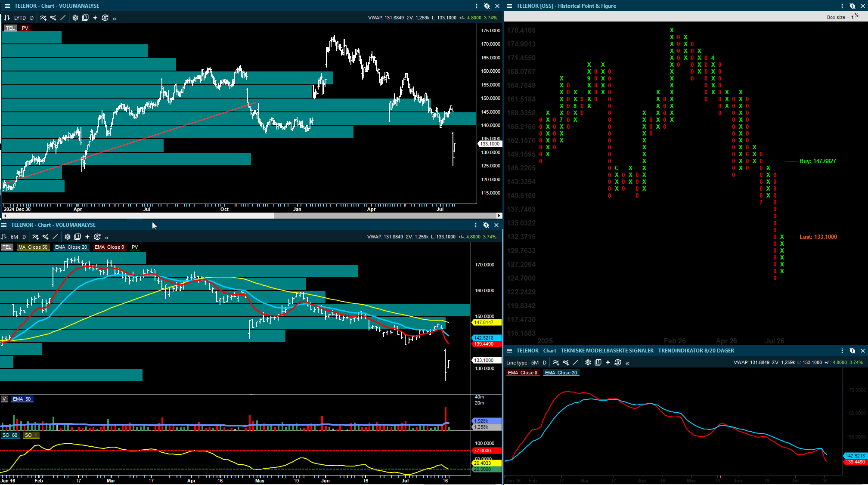Viewport: 868px width, 485px height.
Task: Open D interval selector in top chart
Action: point(32,18)
